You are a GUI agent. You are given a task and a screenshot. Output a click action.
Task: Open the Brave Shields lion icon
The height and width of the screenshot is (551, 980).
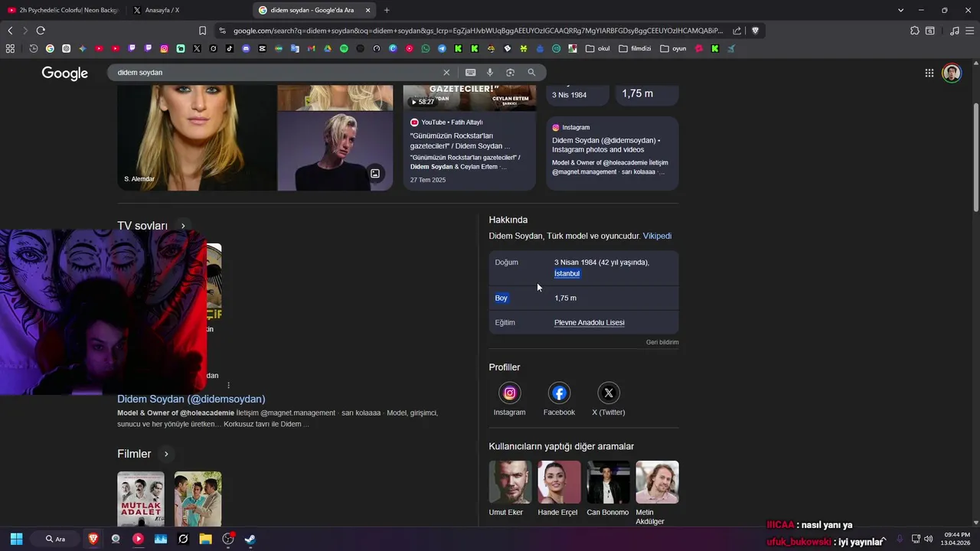point(755,31)
